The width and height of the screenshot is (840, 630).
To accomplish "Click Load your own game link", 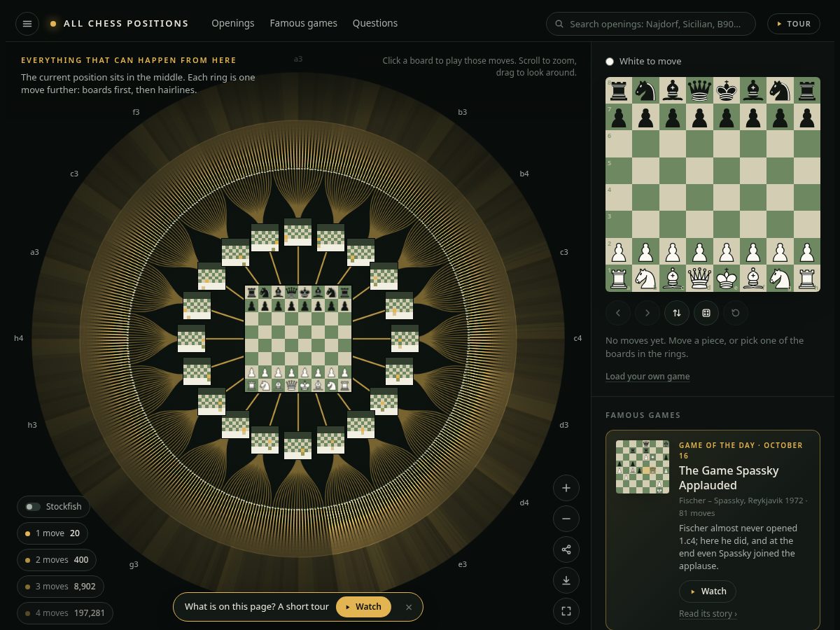I will tap(647, 377).
